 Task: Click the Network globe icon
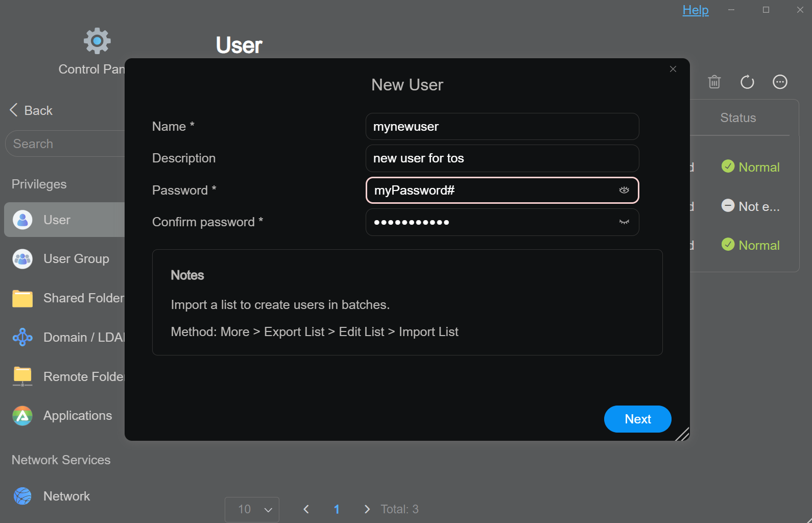pyautogui.click(x=22, y=496)
